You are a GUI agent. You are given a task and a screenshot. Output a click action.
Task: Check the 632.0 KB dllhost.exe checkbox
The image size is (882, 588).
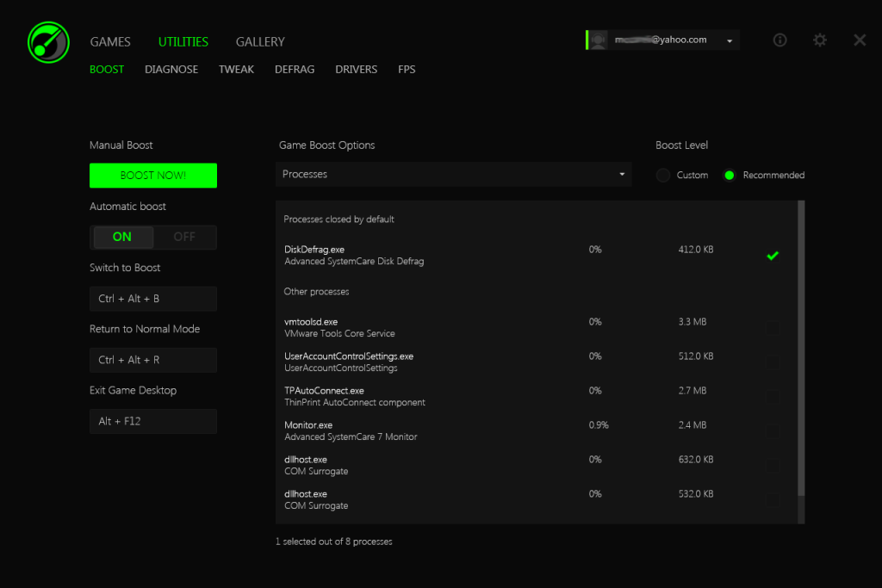pos(773,466)
